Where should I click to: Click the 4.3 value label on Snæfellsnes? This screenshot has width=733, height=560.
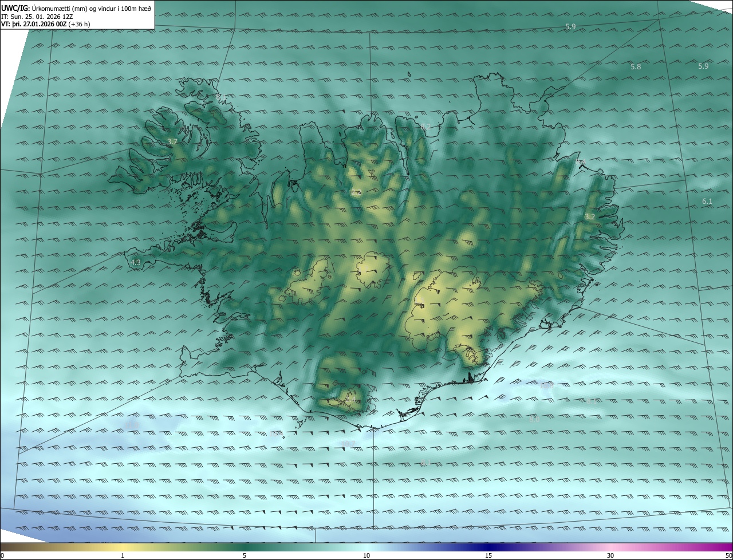(136, 262)
